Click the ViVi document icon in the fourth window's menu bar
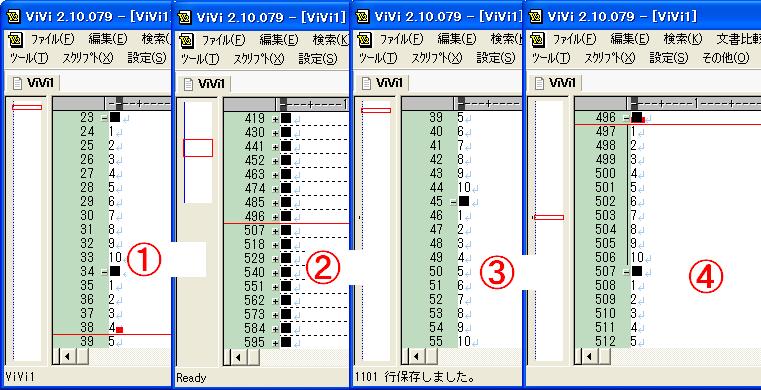 coord(537,39)
